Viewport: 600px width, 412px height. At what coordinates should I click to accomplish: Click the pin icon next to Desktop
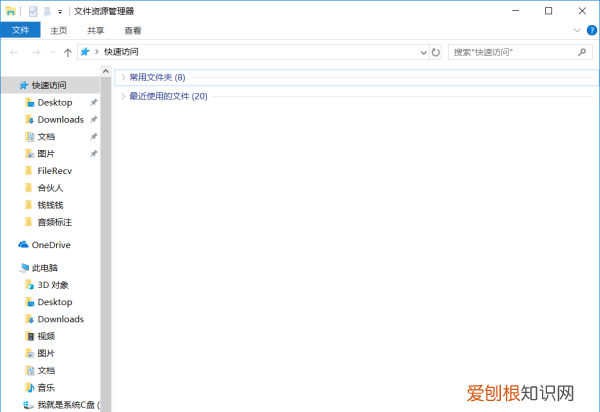pos(93,103)
